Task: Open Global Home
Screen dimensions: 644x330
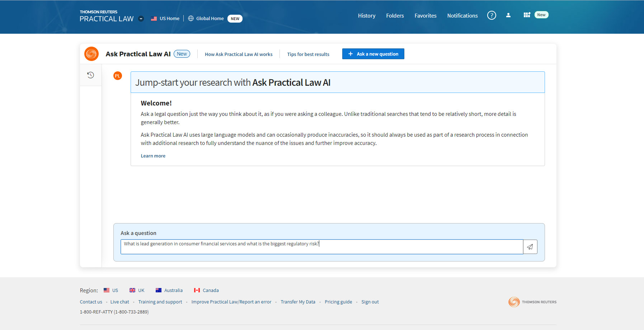Action: click(210, 18)
